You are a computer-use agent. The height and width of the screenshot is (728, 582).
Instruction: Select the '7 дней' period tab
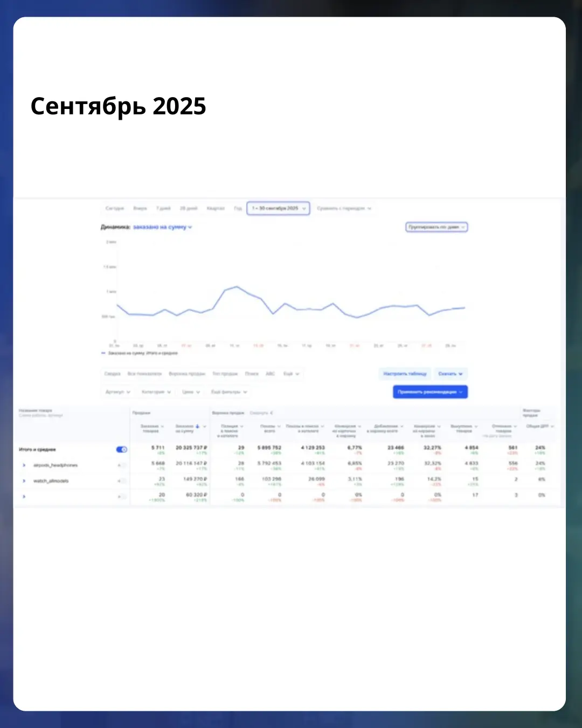[x=163, y=208]
